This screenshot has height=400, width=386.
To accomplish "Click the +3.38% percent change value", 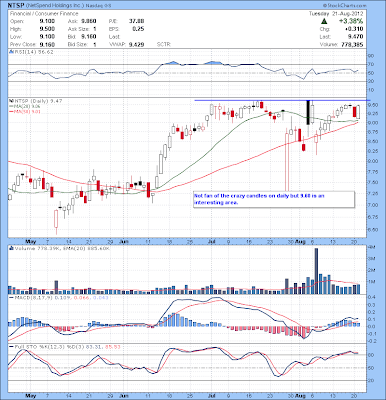I will [351, 21].
